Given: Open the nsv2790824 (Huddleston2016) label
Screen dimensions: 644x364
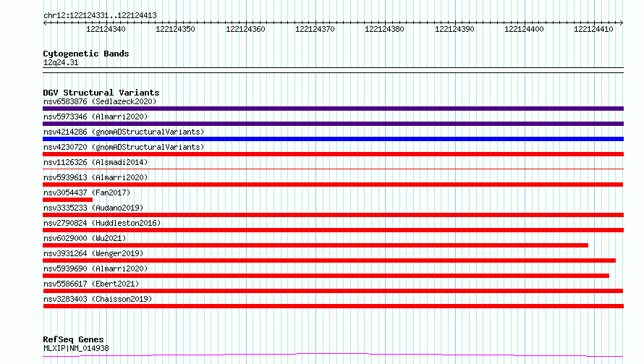Looking at the screenshot, I should coord(102,223).
